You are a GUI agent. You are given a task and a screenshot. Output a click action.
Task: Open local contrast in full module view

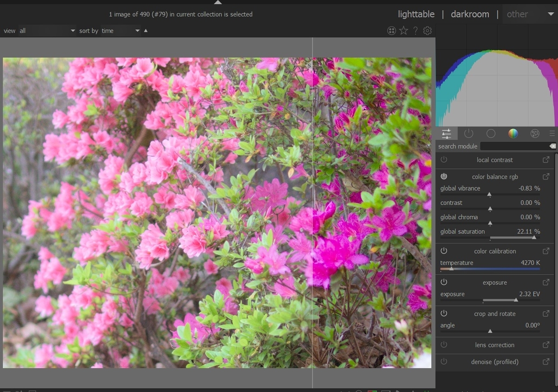546,160
